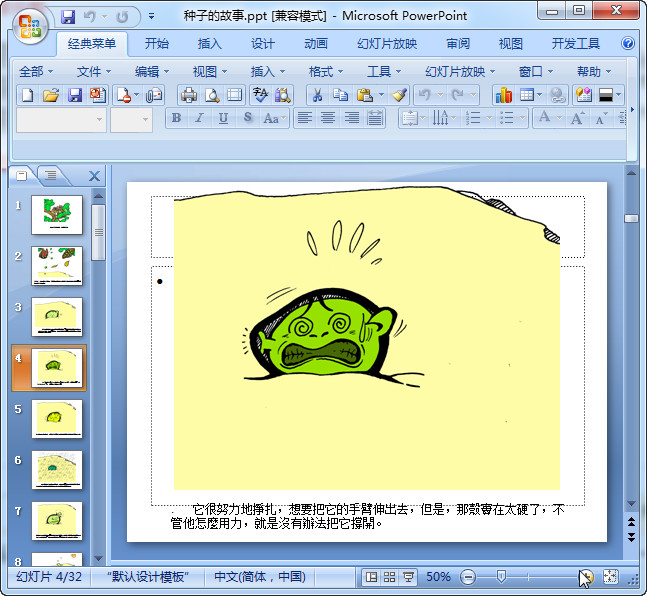
Task: Align text right
Action: point(352,118)
